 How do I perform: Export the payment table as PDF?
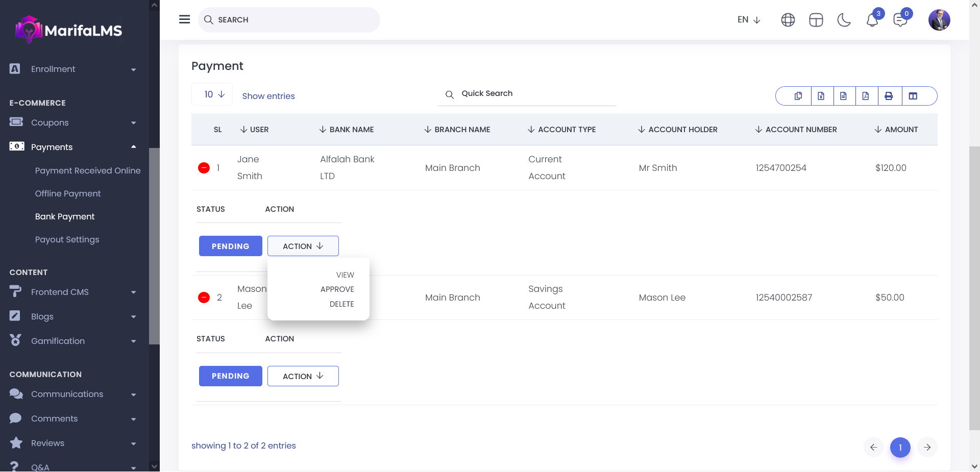tap(866, 96)
